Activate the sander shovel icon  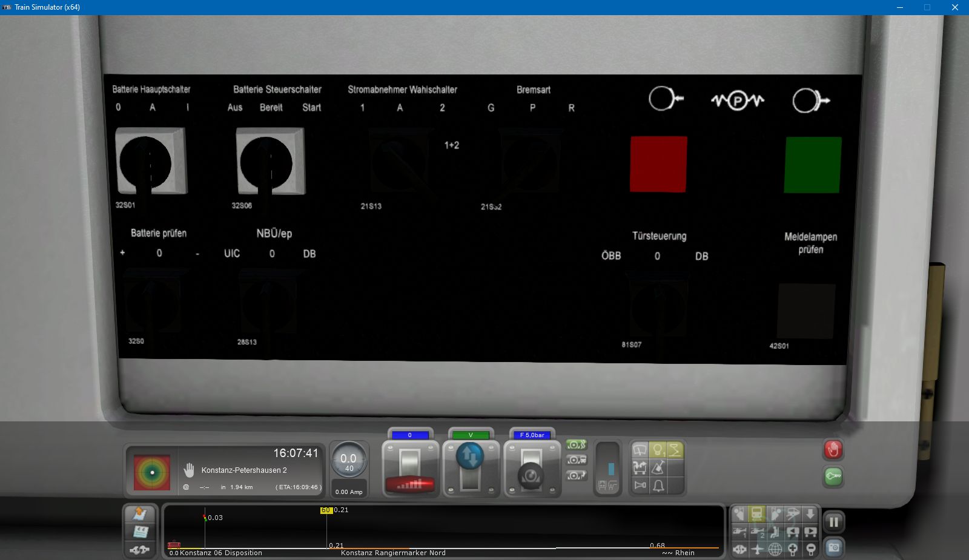[x=658, y=467]
